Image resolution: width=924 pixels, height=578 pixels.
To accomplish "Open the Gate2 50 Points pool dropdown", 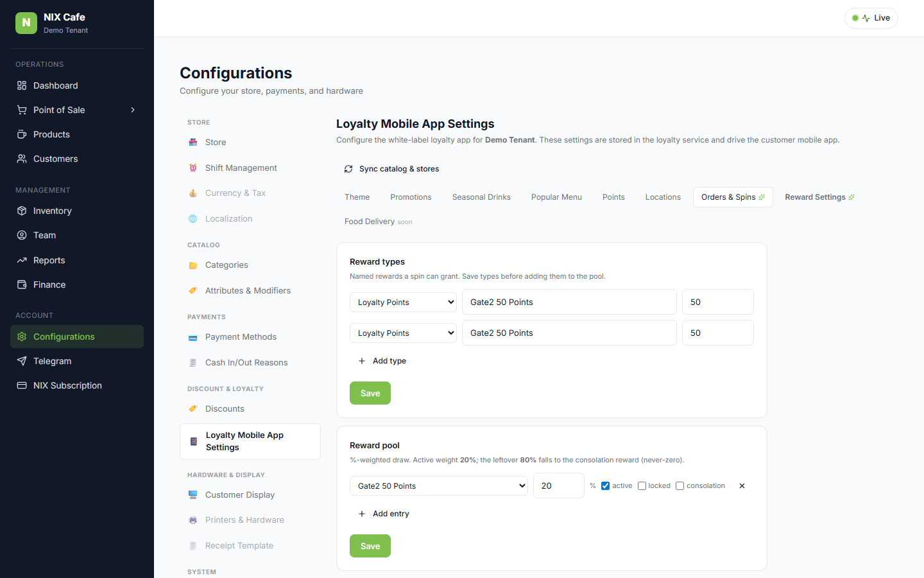I will click(439, 486).
